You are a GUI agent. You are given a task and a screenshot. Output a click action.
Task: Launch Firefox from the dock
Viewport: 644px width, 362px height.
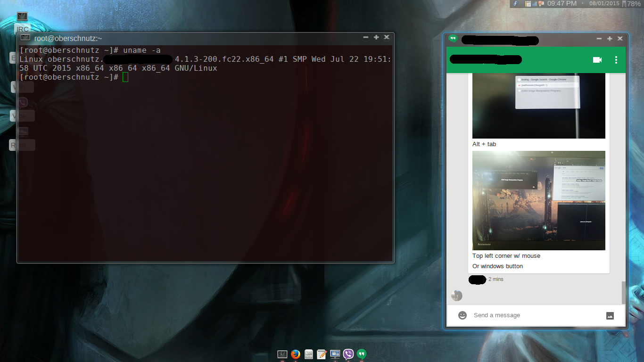pyautogui.click(x=296, y=354)
